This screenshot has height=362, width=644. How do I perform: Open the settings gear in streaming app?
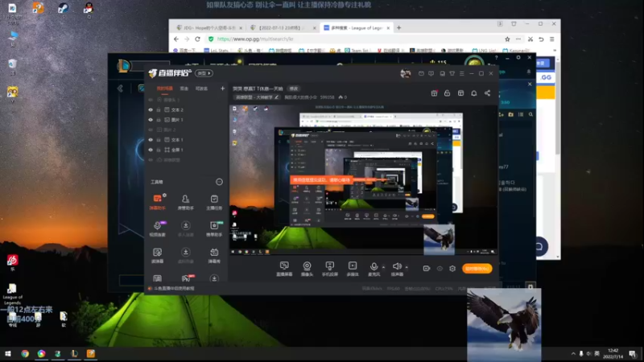[x=452, y=269]
